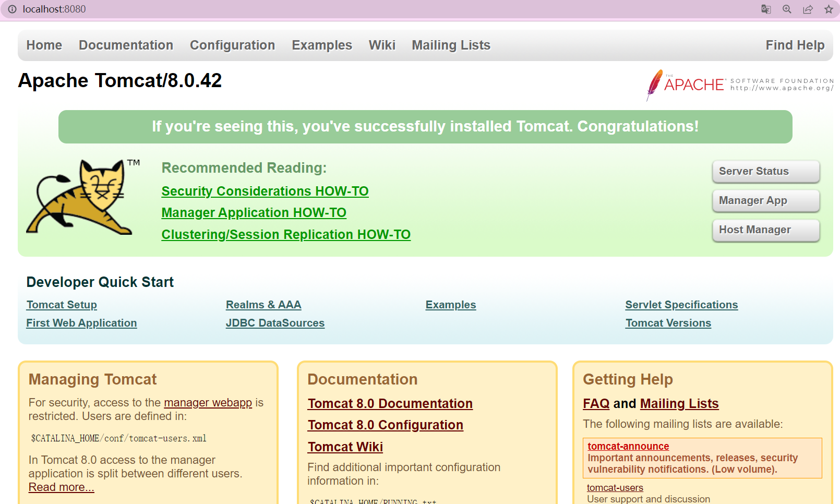Open JDBC DataSources link
Image resolution: width=840 pixels, height=504 pixels.
275,323
